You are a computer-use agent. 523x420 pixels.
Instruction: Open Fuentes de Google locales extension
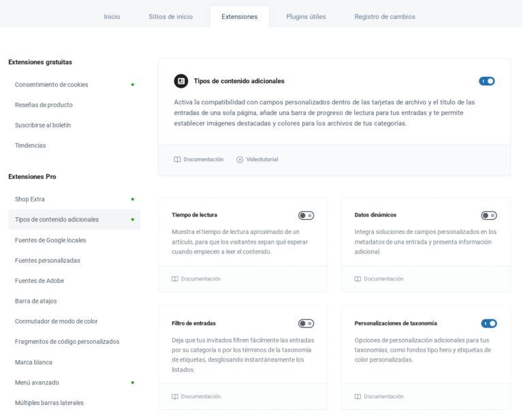(74, 240)
